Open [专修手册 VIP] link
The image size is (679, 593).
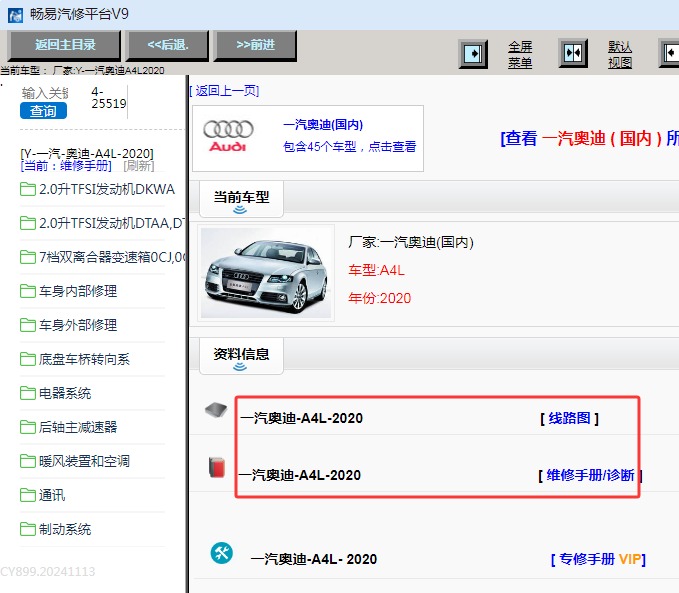598,559
